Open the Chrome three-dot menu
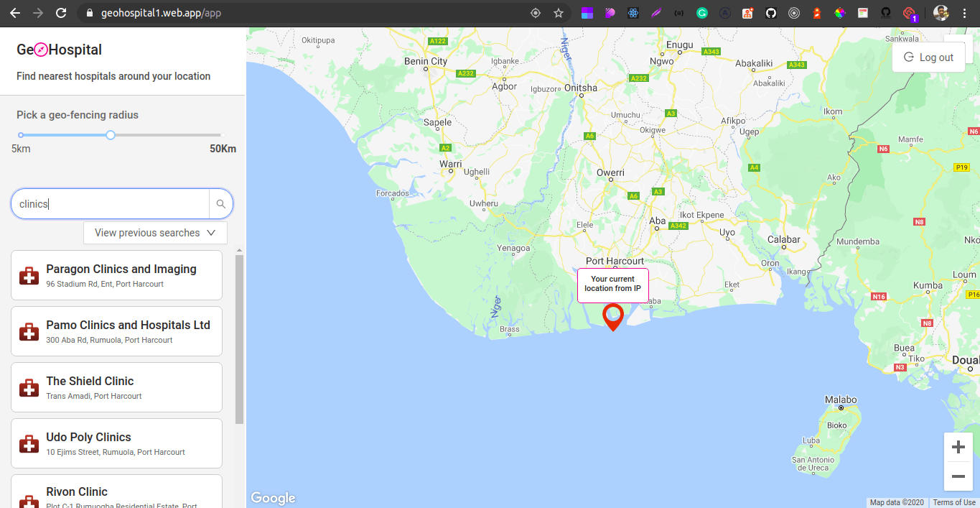The width and height of the screenshot is (980, 508). coord(964,13)
